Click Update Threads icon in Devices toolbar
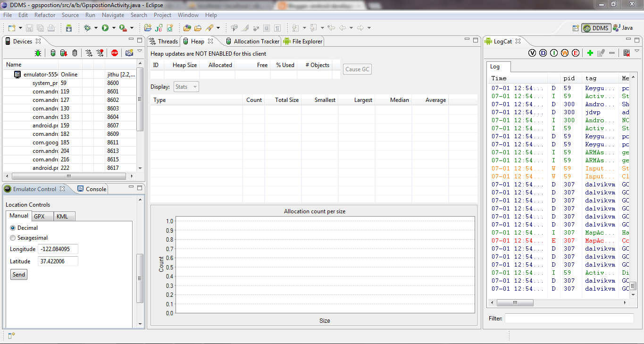The image size is (644, 344). 89,53
